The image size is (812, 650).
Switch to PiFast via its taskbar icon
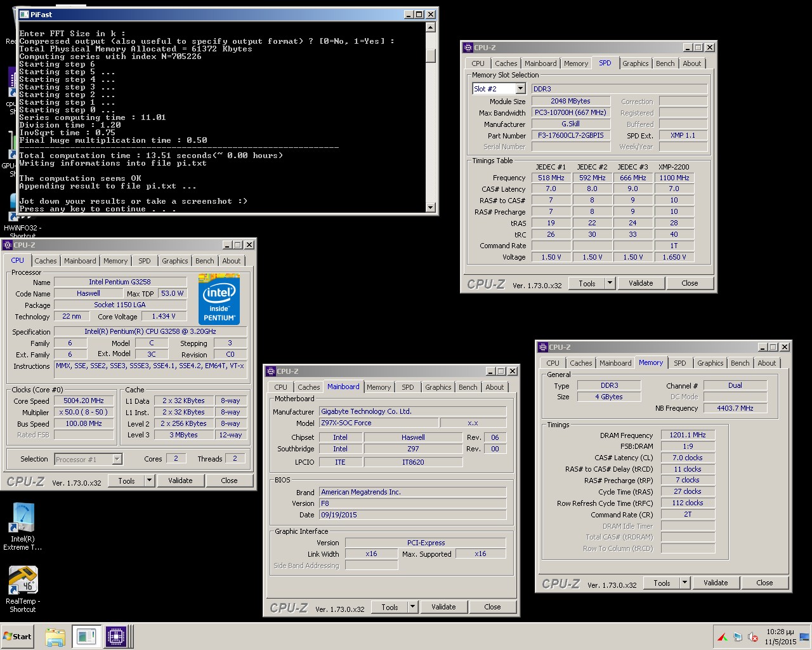[x=86, y=637]
